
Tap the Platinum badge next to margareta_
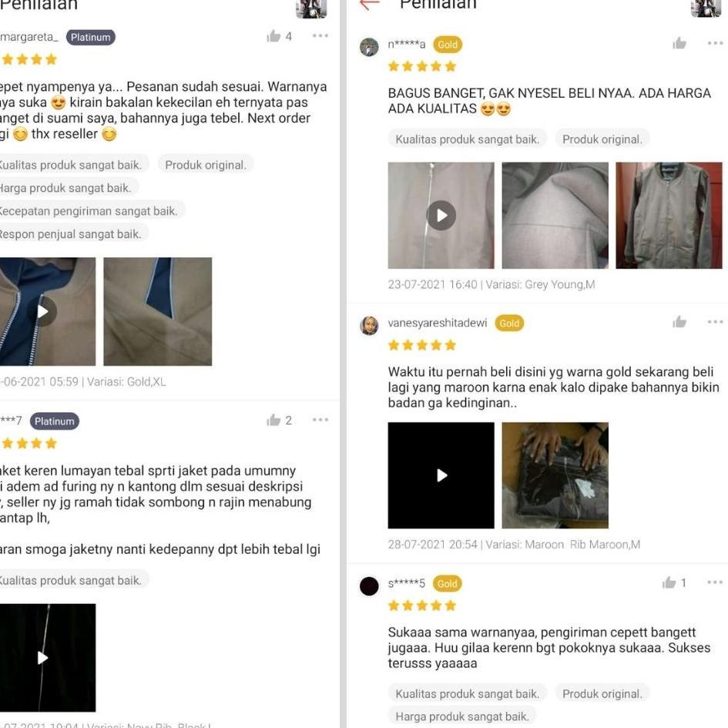tap(91, 37)
